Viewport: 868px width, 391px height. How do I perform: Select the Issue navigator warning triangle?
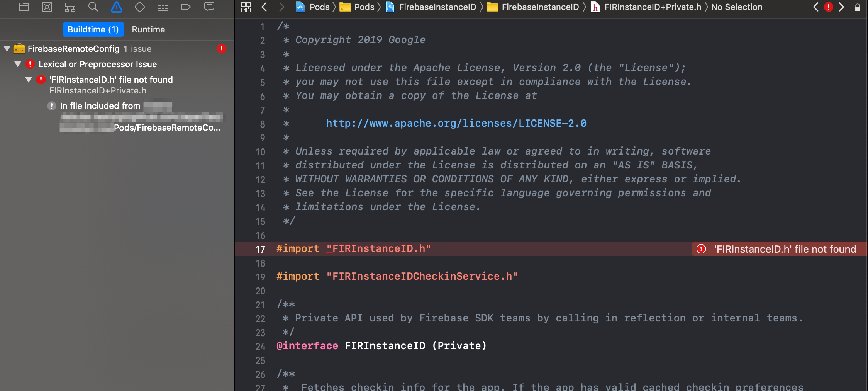[x=116, y=7]
